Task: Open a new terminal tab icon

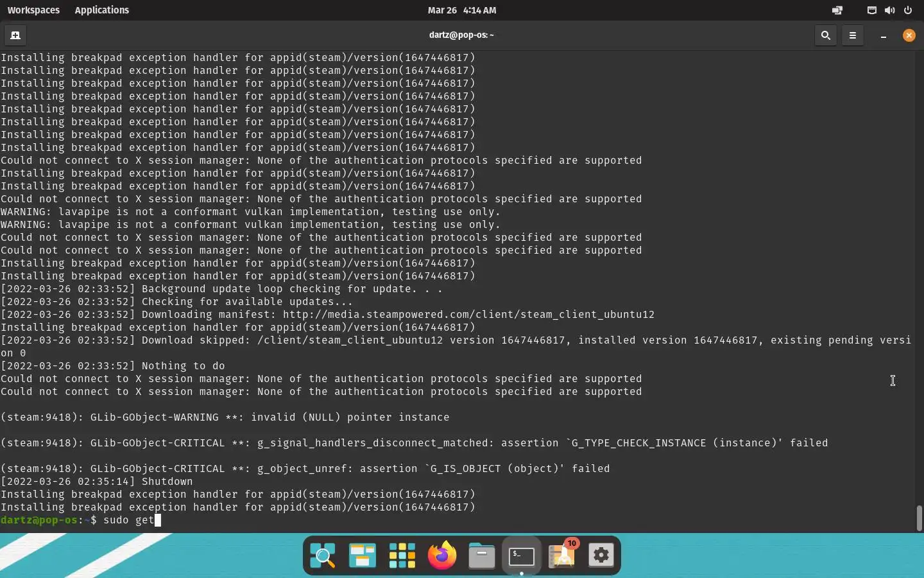Action: (15, 35)
